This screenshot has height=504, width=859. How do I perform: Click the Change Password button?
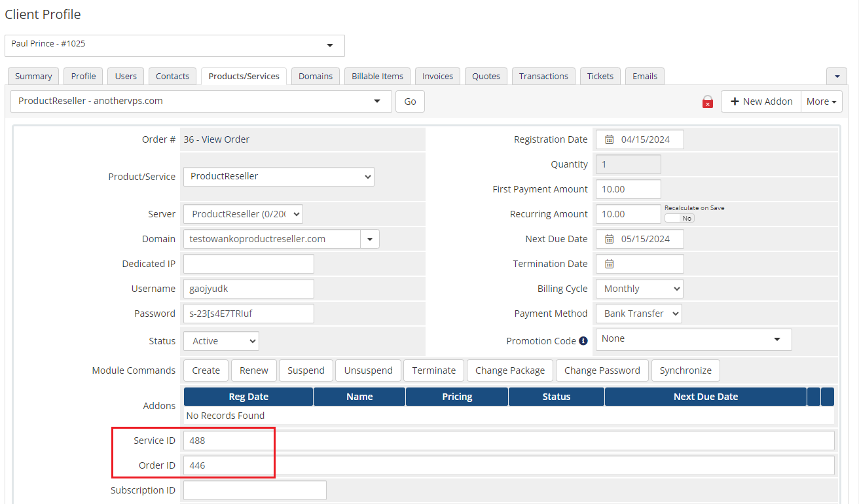point(602,370)
